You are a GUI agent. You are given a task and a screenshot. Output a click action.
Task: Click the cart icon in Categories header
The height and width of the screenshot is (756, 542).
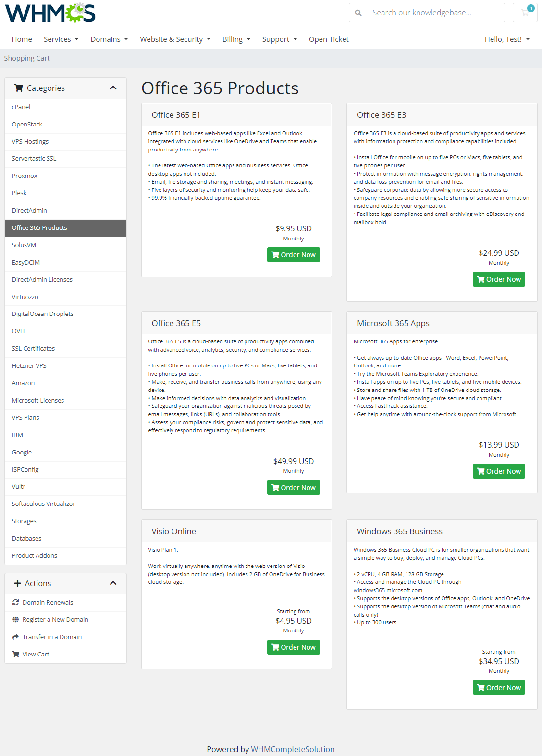(x=19, y=88)
